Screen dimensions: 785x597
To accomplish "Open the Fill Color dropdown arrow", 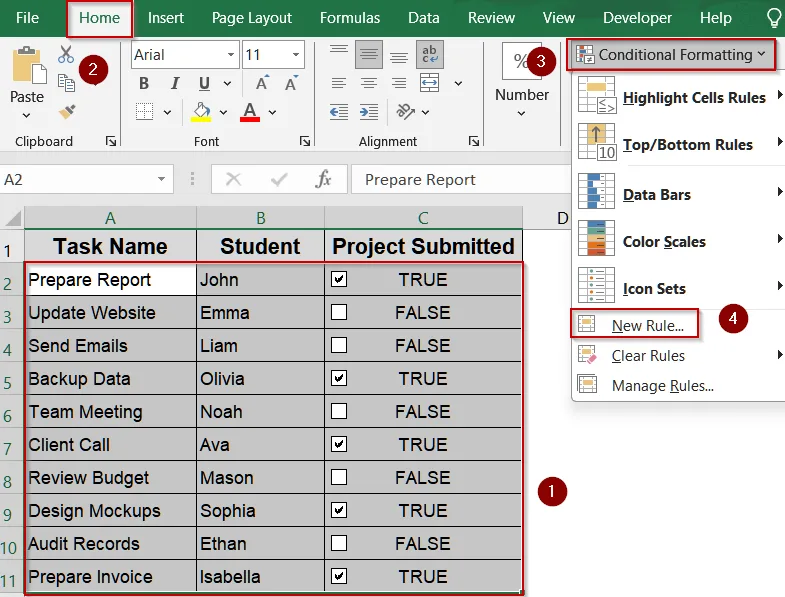I will [x=223, y=112].
